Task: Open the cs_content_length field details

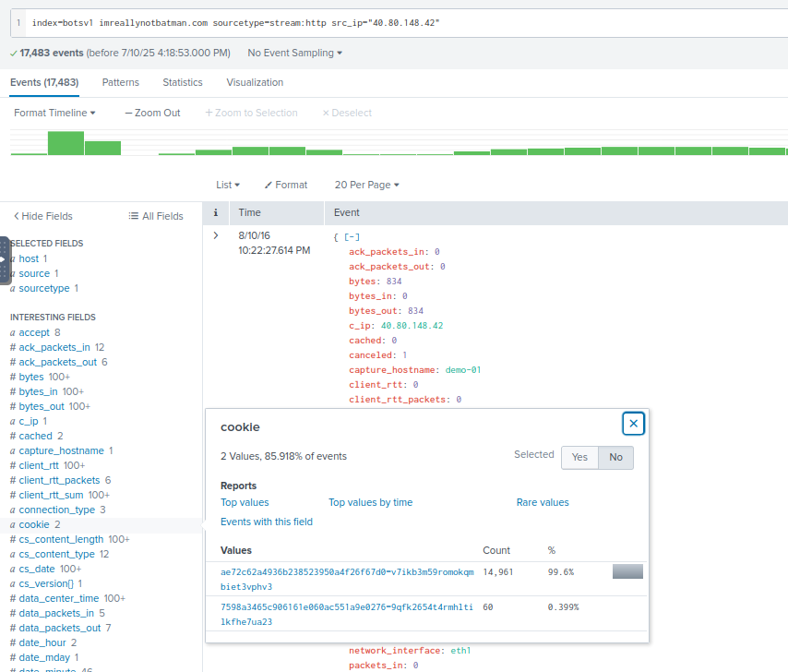Action: [61, 539]
